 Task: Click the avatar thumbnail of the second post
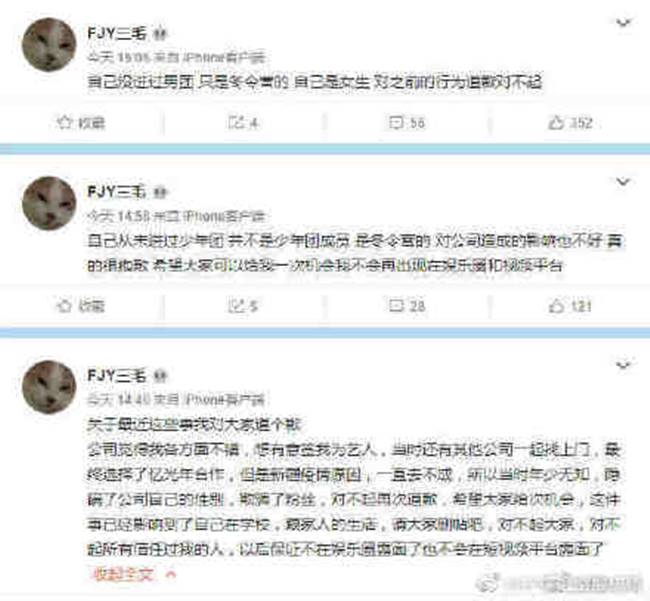click(x=49, y=203)
